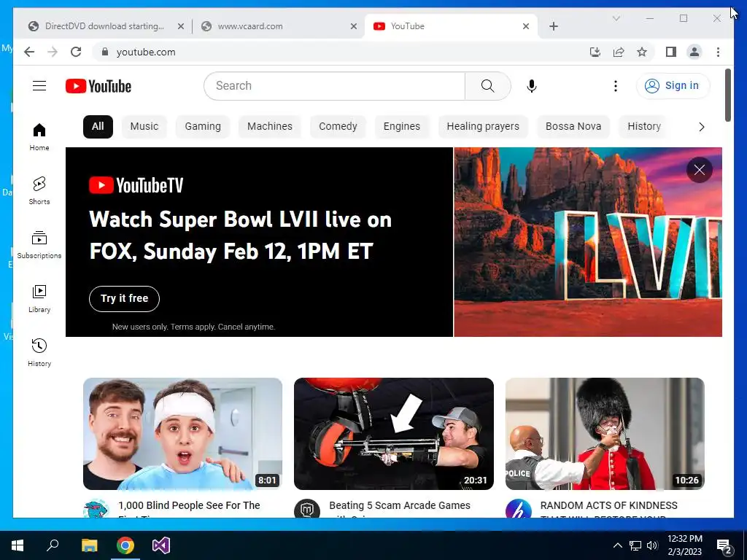Open YouTube settings three-dot menu
Viewport: 747px width, 560px height.
click(x=616, y=86)
